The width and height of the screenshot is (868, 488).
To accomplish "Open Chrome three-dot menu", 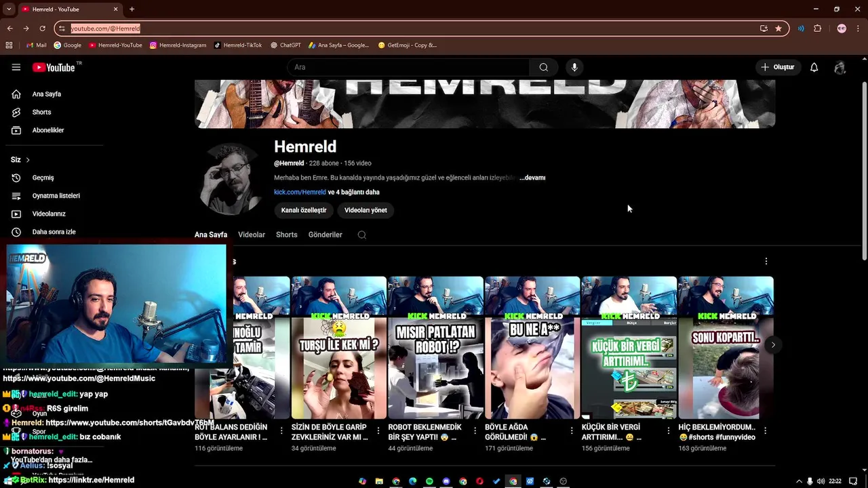I will 859,28.
